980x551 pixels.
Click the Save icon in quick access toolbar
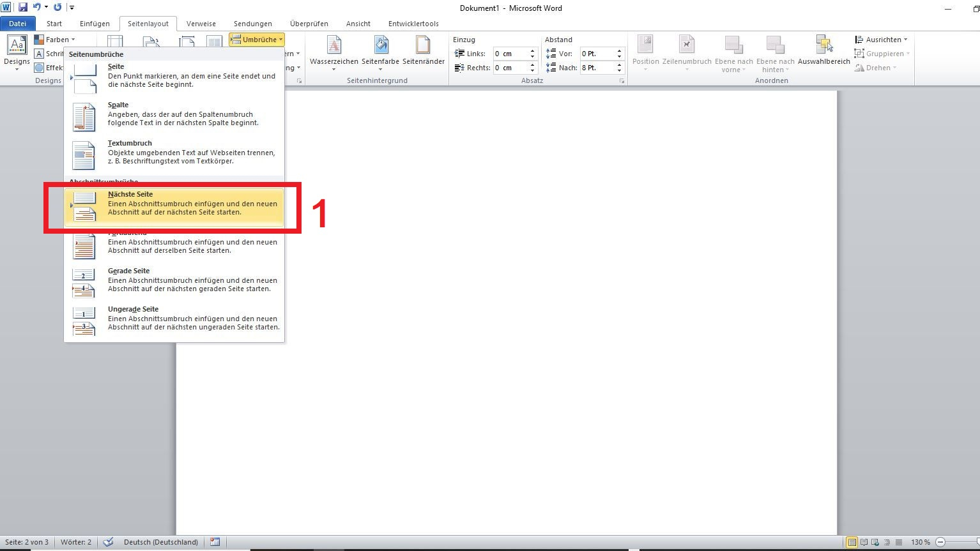23,8
